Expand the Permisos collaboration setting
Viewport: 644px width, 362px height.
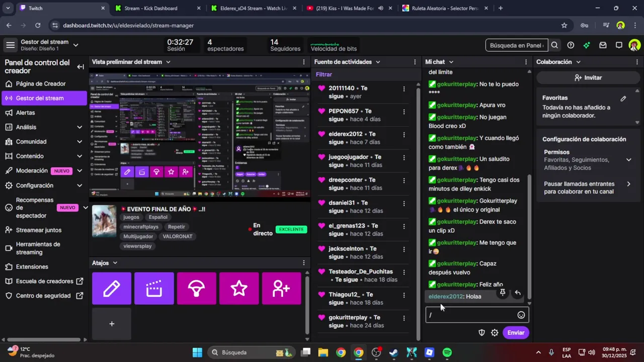[x=628, y=160]
